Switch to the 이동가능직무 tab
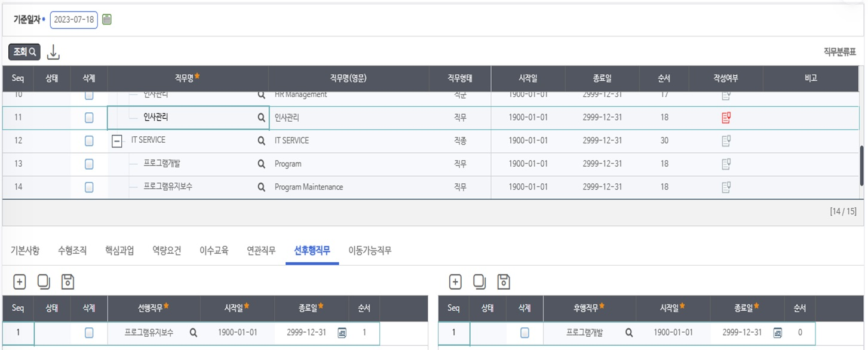 tap(370, 251)
